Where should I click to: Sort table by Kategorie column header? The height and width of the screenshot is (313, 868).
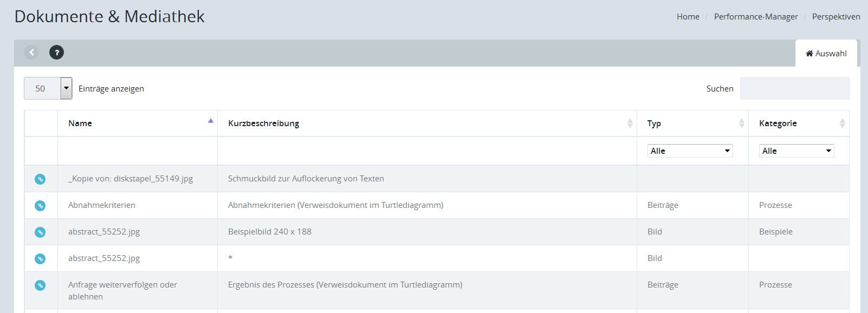point(778,123)
